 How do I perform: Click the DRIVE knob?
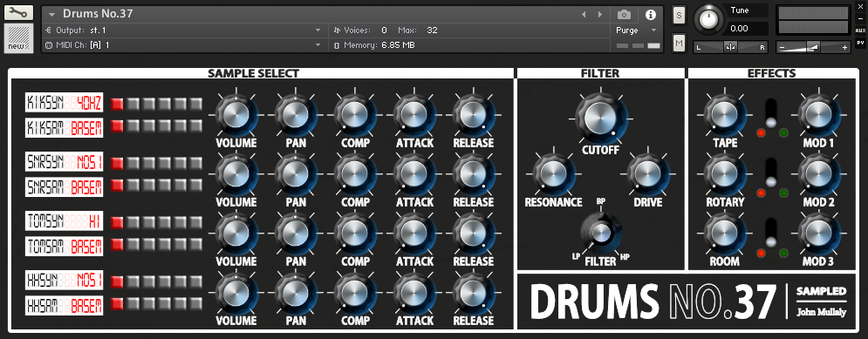(x=647, y=173)
